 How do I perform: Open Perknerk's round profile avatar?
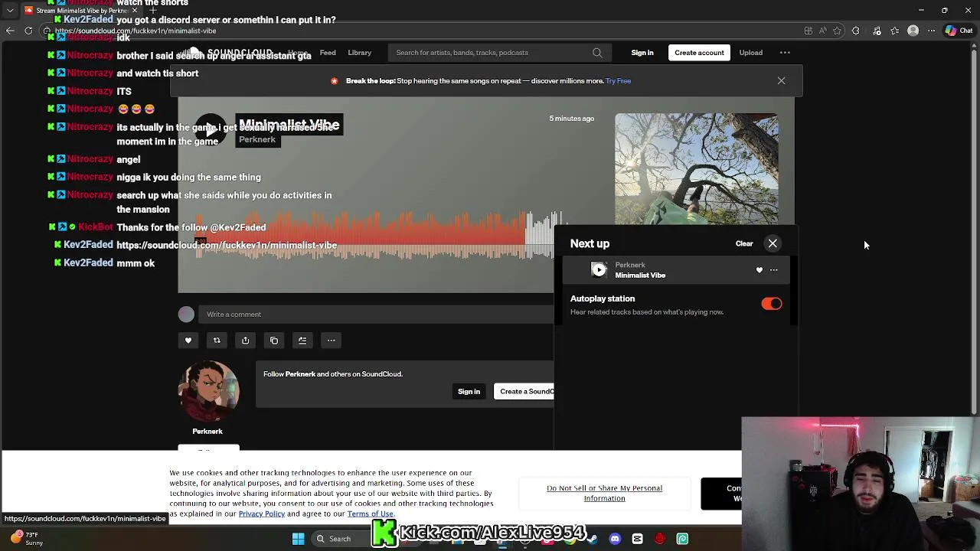(208, 391)
